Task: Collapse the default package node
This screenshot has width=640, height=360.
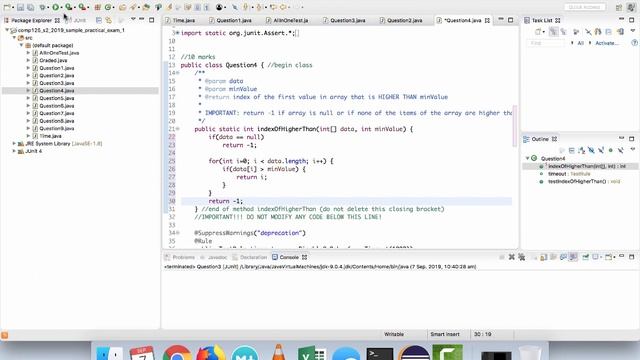Action: [21, 45]
